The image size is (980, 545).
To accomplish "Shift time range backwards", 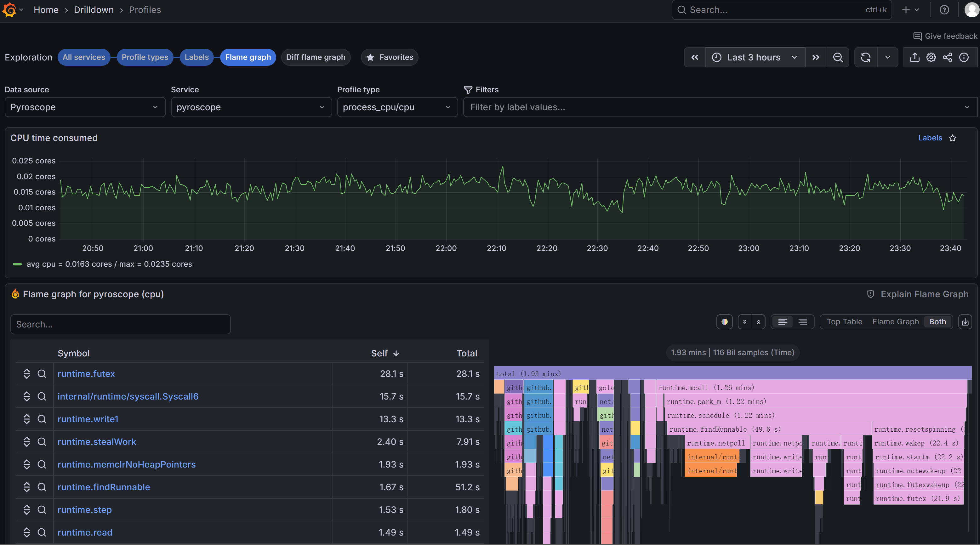I will pyautogui.click(x=695, y=57).
